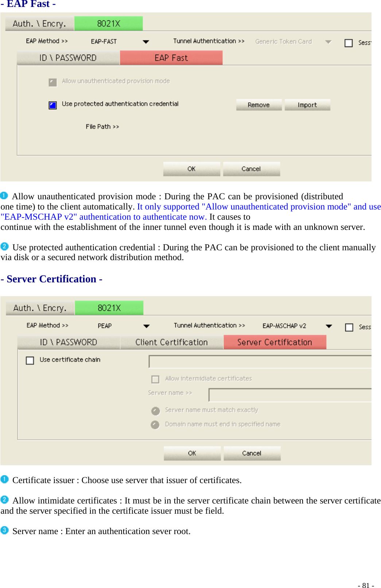The width and height of the screenshot is (381, 588).
Task: Click the Remove button
Action: coord(259,105)
